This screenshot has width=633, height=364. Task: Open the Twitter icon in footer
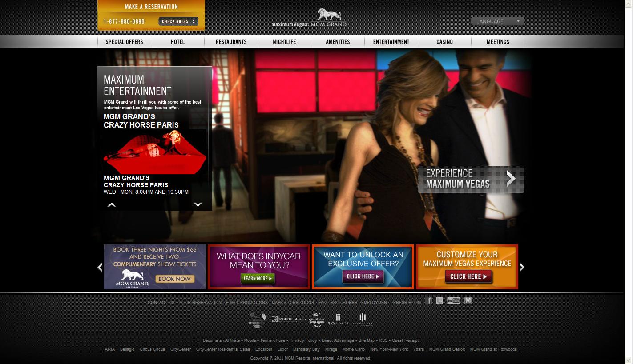(439, 301)
